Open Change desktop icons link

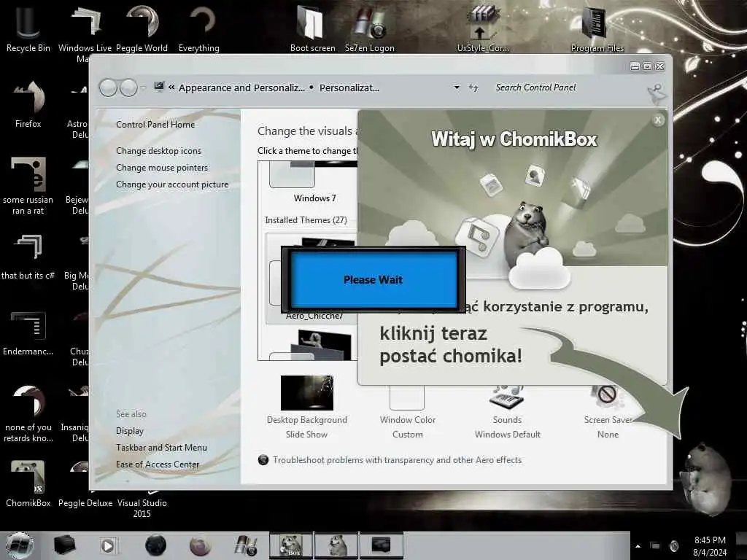(x=158, y=150)
